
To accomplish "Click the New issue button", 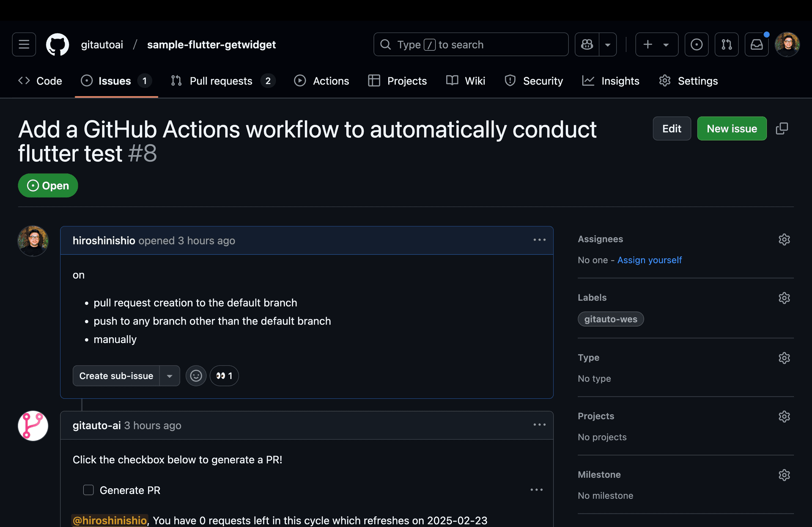I will (x=732, y=128).
